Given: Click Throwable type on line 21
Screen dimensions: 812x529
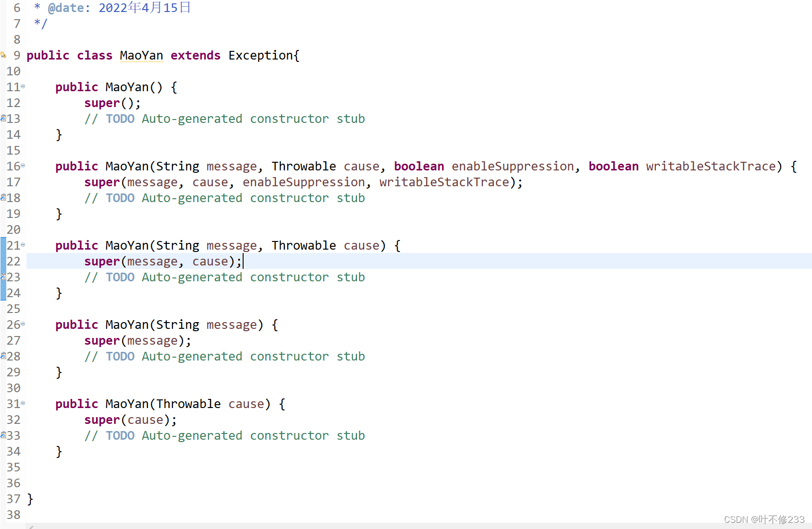Looking at the screenshot, I should click(304, 245).
